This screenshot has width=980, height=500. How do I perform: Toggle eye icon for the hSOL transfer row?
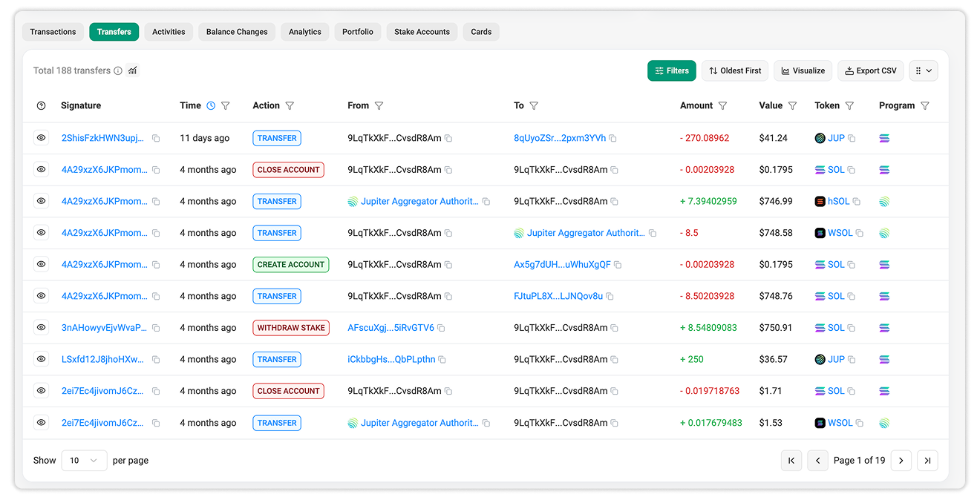[42, 201]
